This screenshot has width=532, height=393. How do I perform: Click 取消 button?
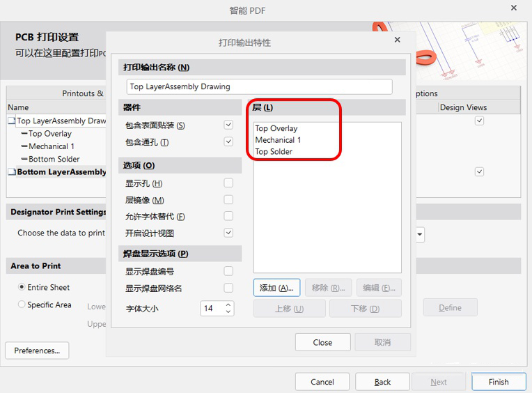tap(383, 342)
